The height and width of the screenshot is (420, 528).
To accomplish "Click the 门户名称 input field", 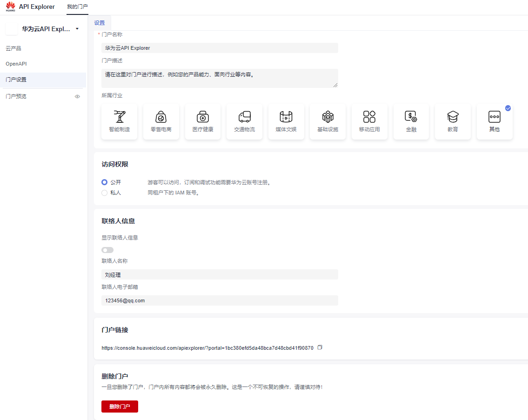I will (220, 48).
